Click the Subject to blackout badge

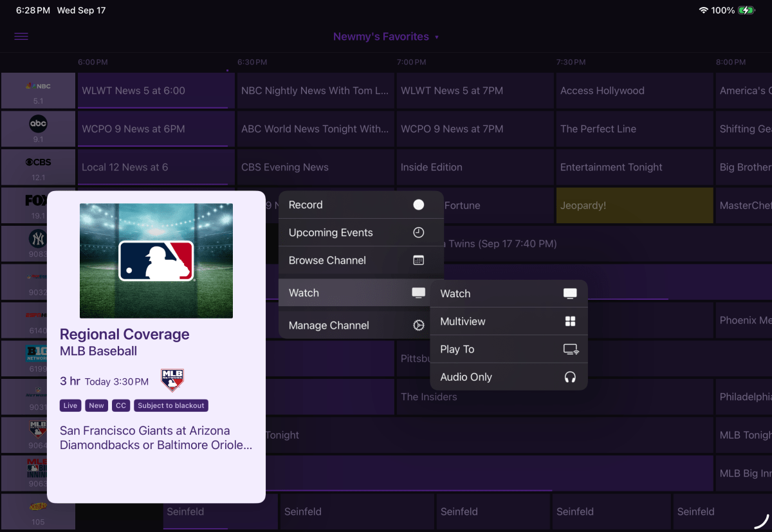pyautogui.click(x=171, y=405)
